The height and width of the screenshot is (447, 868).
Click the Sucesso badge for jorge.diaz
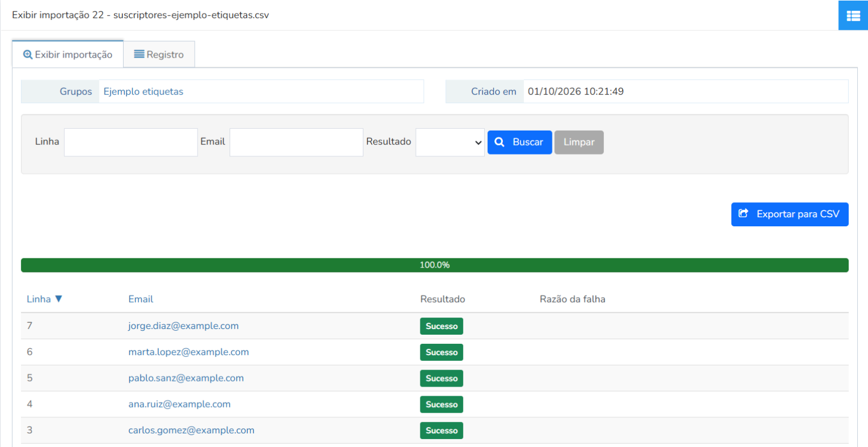[x=441, y=326]
